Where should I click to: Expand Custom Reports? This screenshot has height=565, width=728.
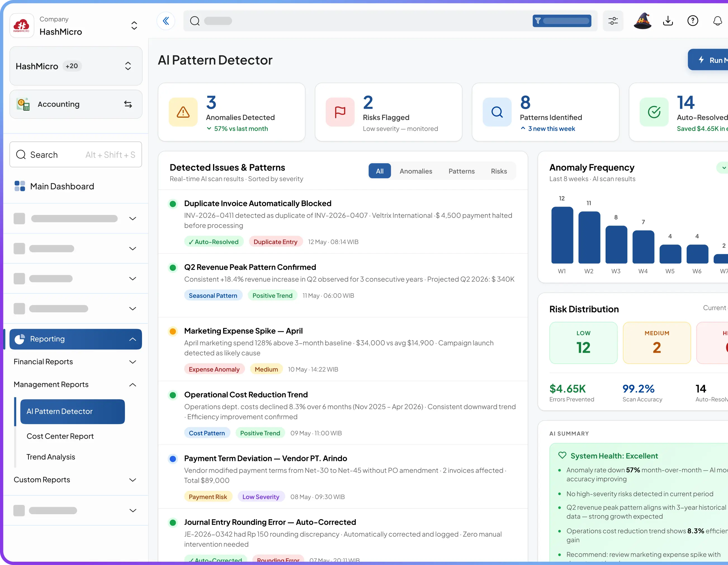point(133,480)
